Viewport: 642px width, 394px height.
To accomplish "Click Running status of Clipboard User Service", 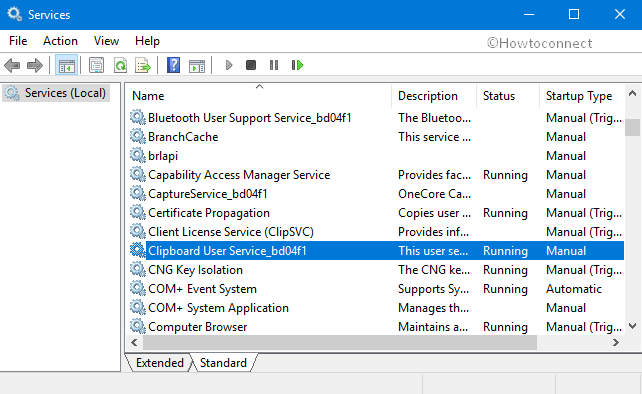I will [x=505, y=251].
